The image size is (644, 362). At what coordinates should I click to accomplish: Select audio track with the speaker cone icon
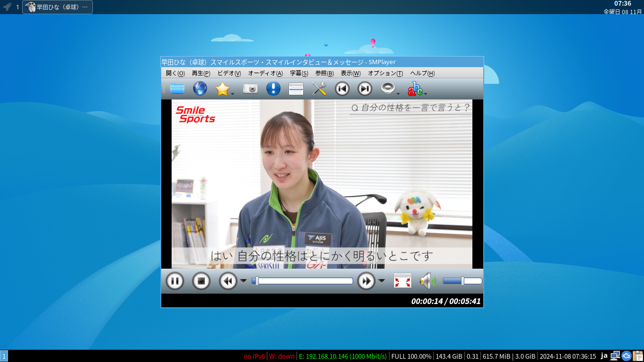(388, 88)
